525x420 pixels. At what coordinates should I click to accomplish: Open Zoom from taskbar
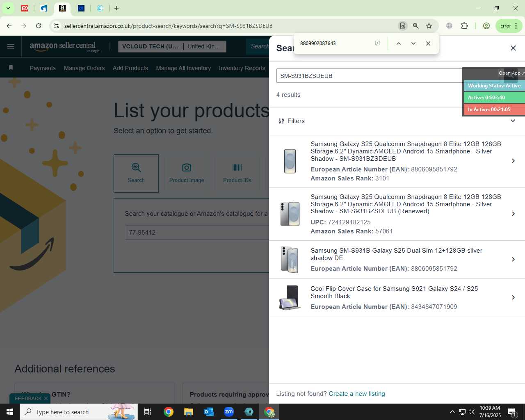[229, 412]
